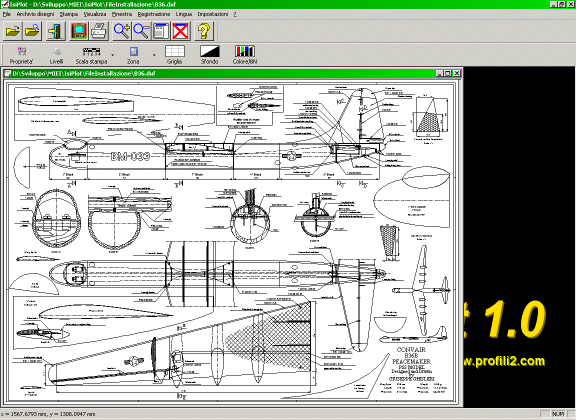Open the Stampa menu
576x420 pixels.
pos(69,14)
